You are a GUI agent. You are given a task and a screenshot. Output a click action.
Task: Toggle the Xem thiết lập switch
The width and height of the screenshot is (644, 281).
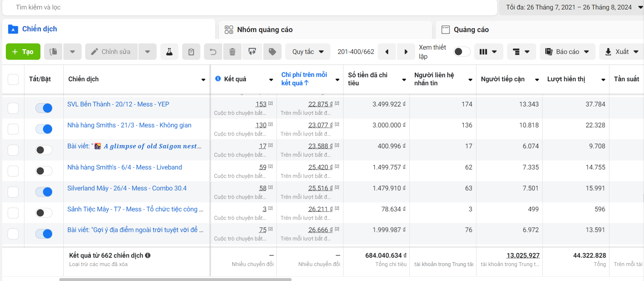tap(462, 52)
